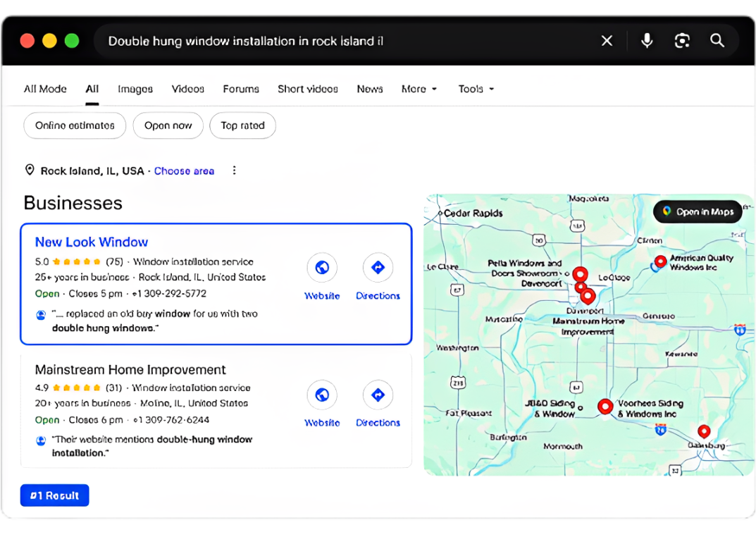Open the Mainstream Home Improvement listing title
This screenshot has width=756, height=537.
130,370
